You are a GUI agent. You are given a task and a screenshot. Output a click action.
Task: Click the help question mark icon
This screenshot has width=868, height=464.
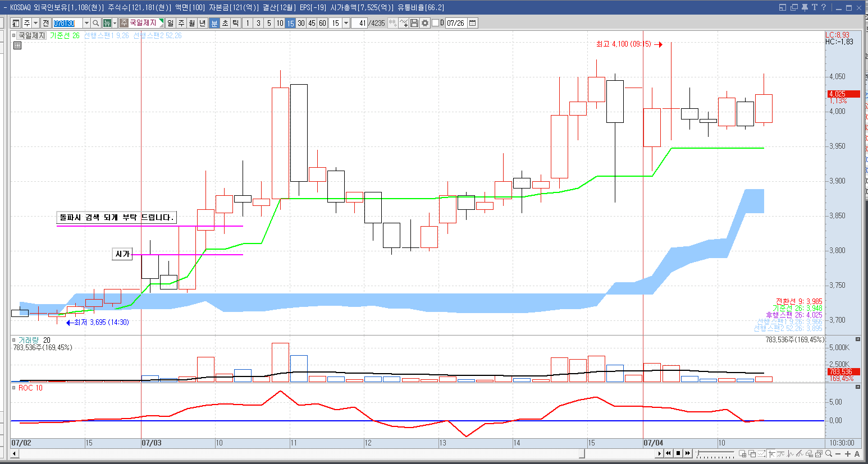(x=824, y=7)
